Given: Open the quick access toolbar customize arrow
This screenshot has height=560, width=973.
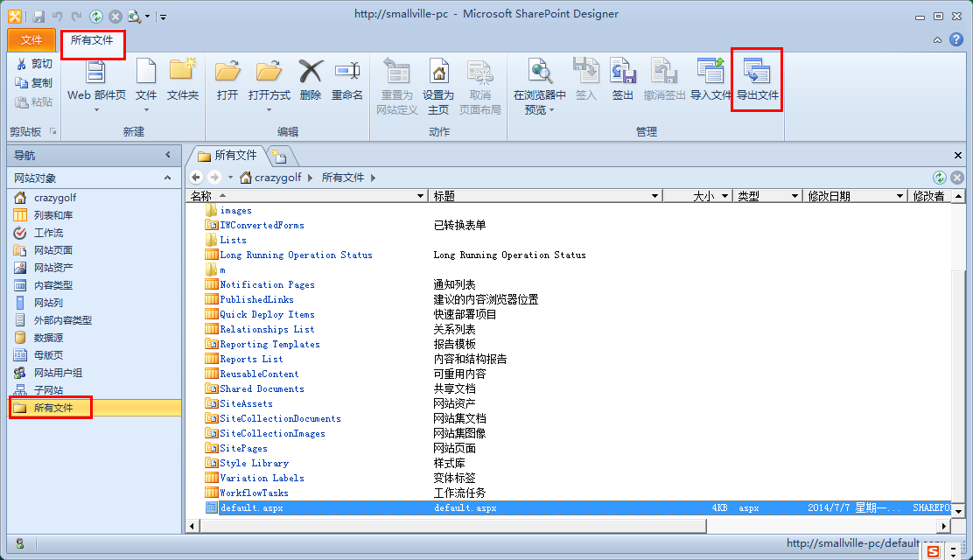Looking at the screenshot, I should (x=163, y=17).
